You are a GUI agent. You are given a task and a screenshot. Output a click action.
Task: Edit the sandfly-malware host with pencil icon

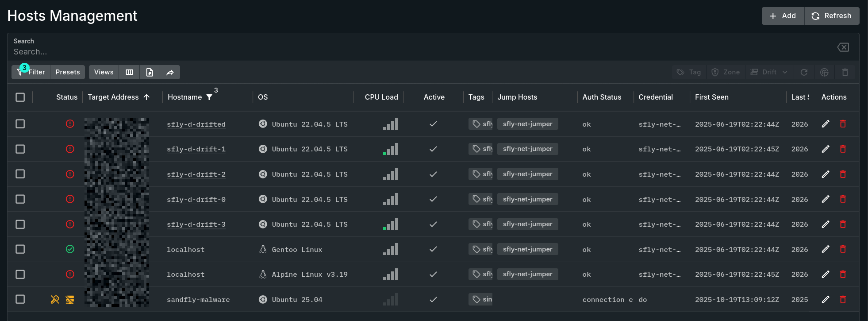(826, 300)
